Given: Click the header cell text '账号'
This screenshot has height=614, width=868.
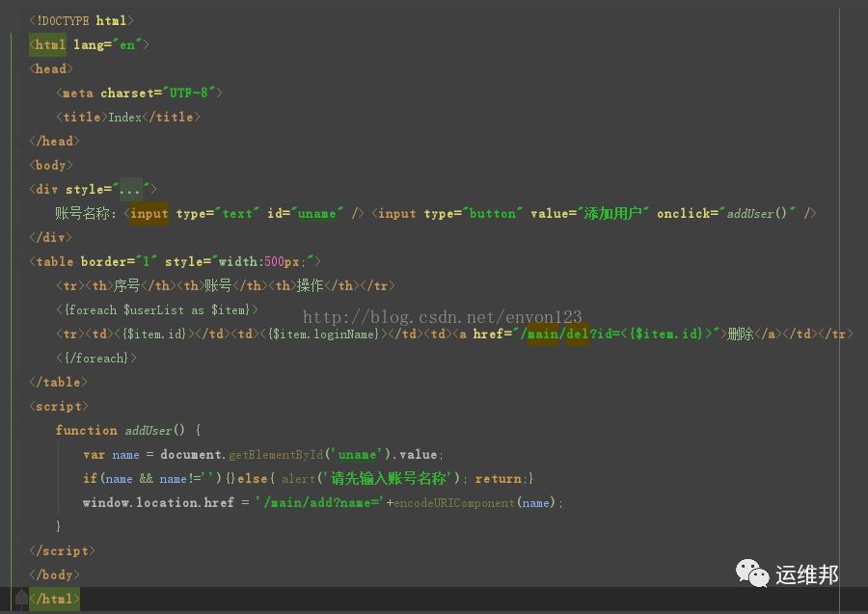Looking at the screenshot, I should pyautogui.click(x=218, y=285).
